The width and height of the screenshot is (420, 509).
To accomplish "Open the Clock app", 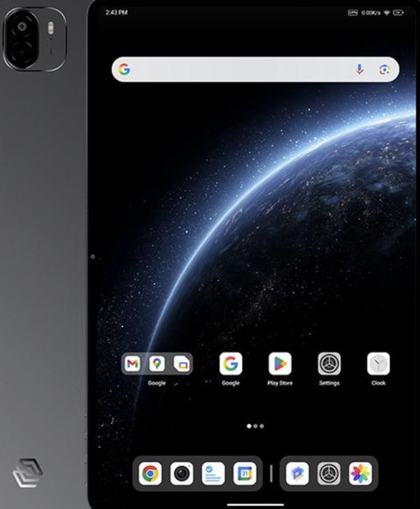I will pos(379,364).
